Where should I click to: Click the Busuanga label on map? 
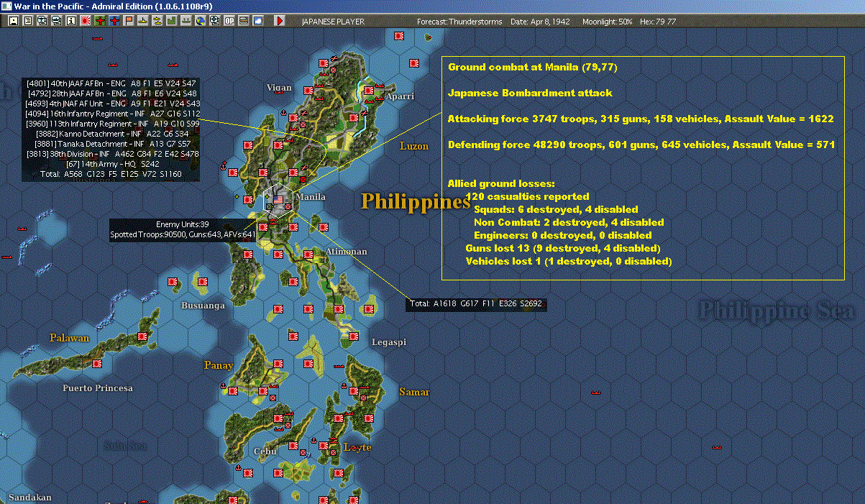coord(203,306)
